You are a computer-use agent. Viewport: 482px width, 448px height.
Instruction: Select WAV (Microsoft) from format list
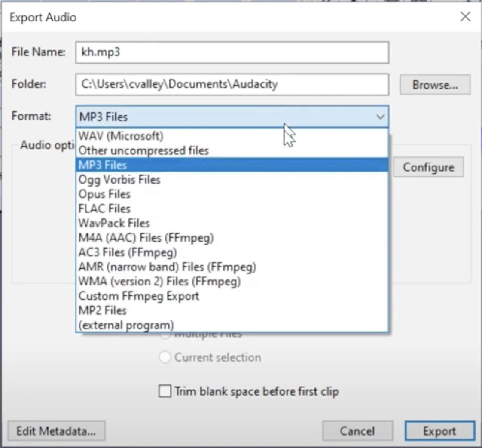(121, 136)
